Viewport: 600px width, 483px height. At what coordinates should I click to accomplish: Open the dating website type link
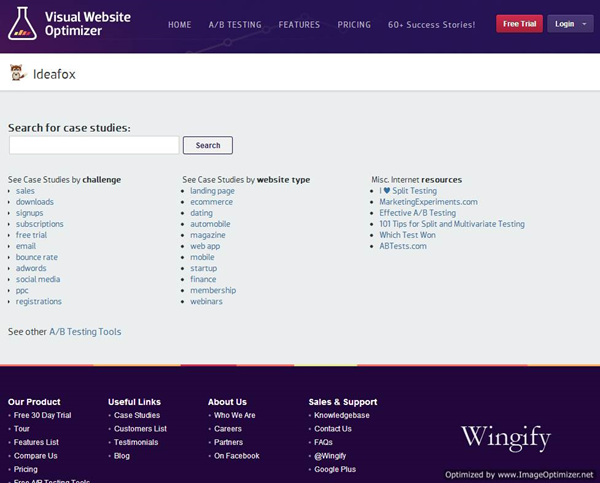tap(201, 213)
